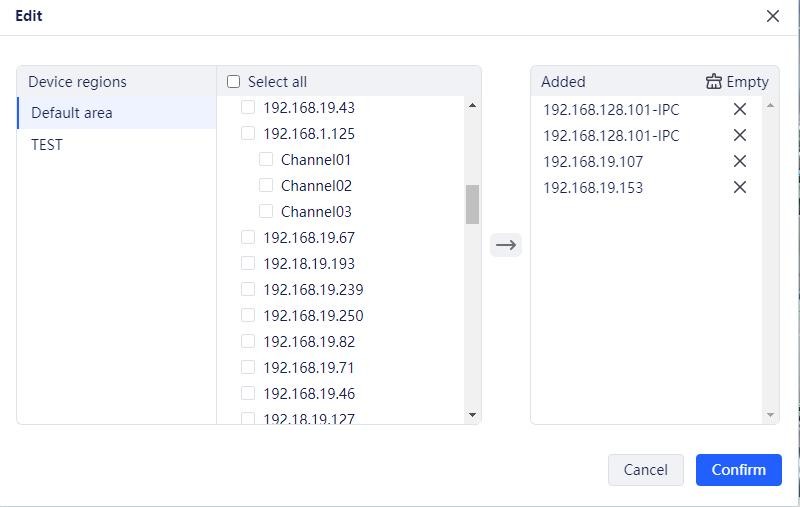This screenshot has width=800, height=507.
Task: Remove 192.168.19.107 from Added list
Action: click(740, 161)
